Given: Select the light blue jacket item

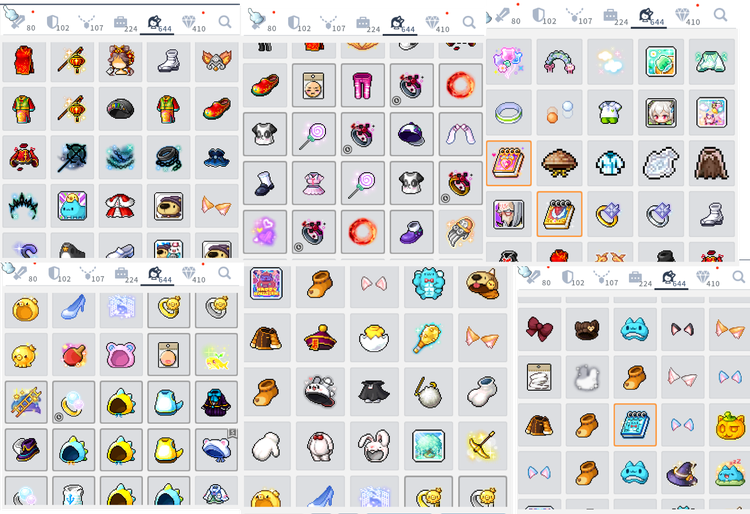Looking at the screenshot, I should [610, 163].
